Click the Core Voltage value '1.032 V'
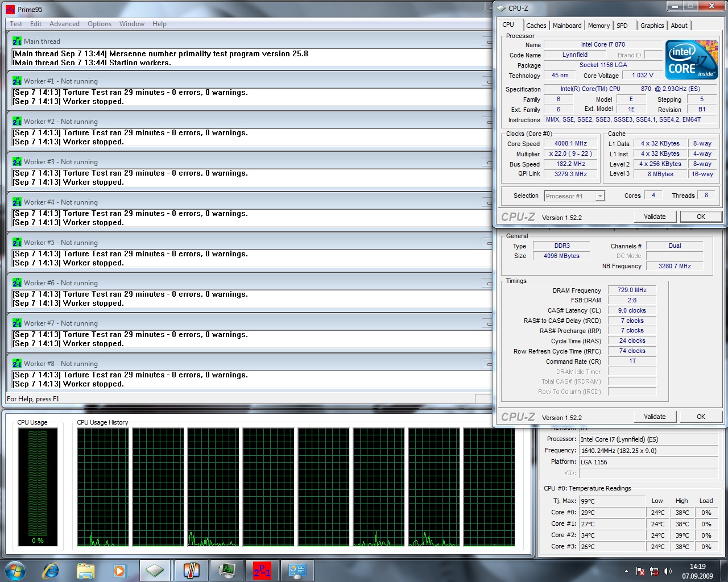Screen dimensions: 728x582 click(643, 75)
